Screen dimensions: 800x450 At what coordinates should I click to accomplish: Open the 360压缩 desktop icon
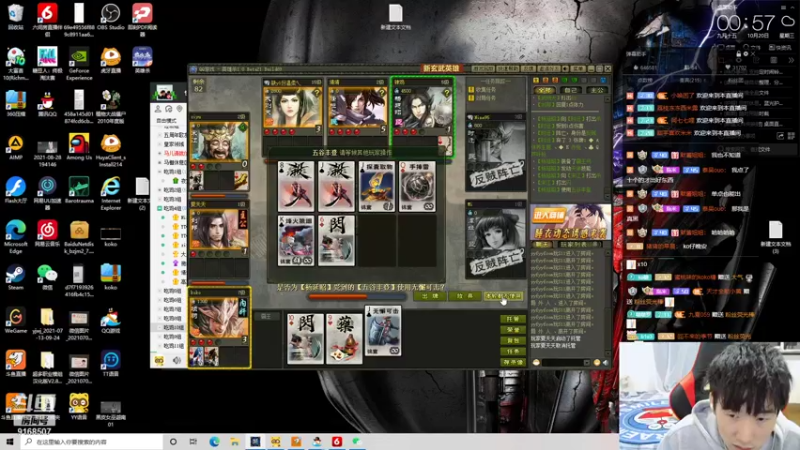[x=15, y=104]
